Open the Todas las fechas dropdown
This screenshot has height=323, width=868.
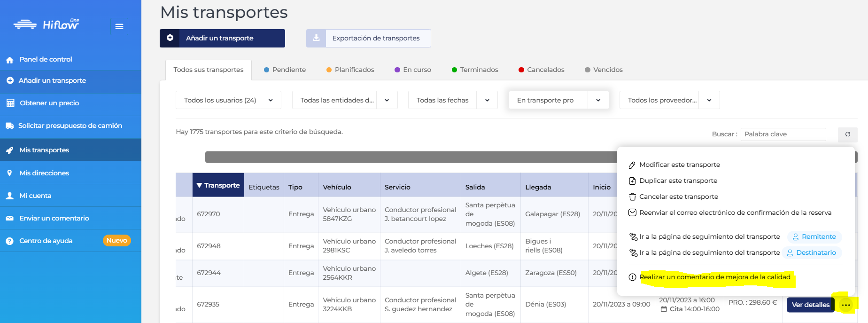click(x=453, y=100)
